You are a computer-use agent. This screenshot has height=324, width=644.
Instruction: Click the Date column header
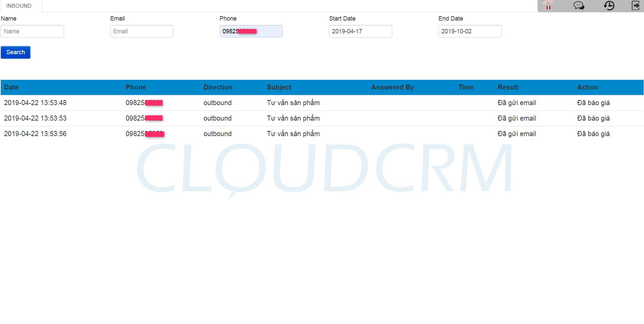pyautogui.click(x=11, y=87)
